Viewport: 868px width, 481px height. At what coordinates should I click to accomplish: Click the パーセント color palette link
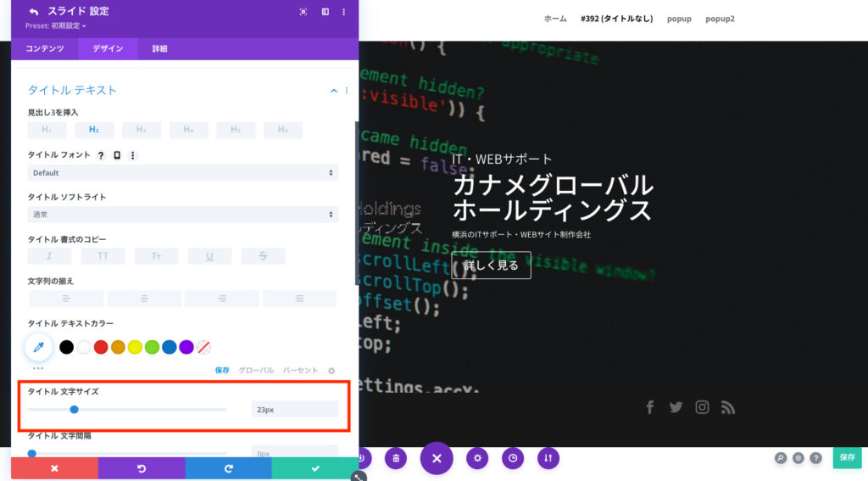coord(300,370)
